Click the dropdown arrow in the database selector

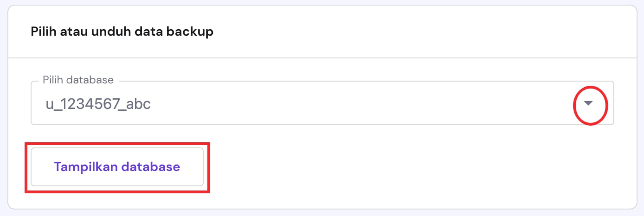pos(588,104)
